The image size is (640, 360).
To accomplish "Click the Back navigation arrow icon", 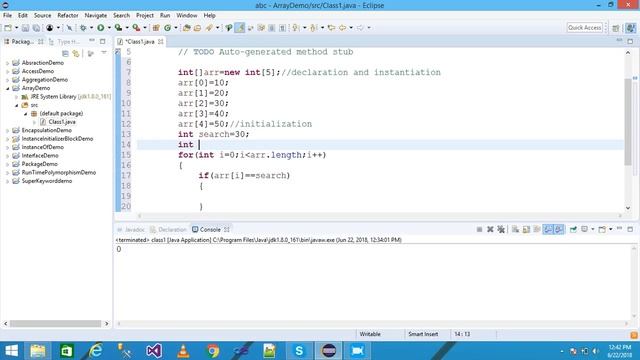I will tap(342, 28).
